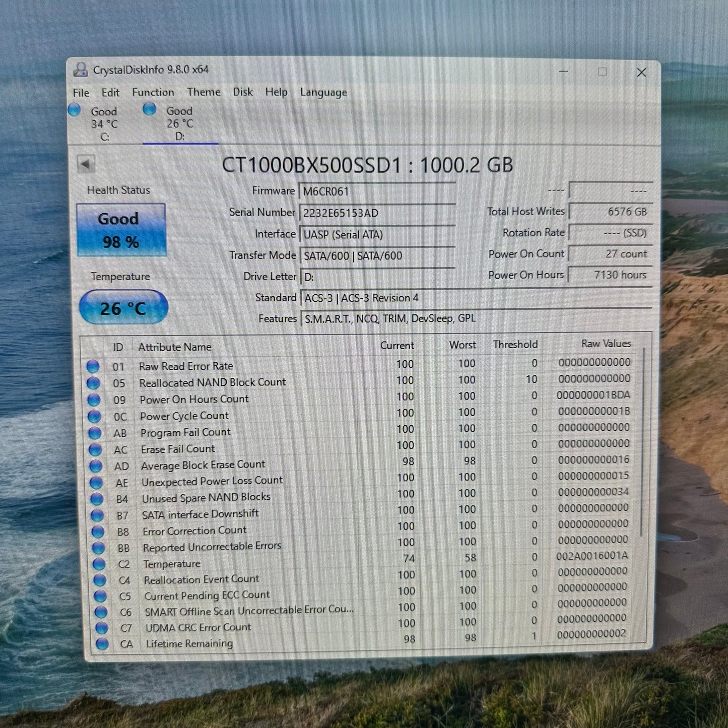Click the previous disk arrow button
This screenshot has height=728, width=728.
86,164
